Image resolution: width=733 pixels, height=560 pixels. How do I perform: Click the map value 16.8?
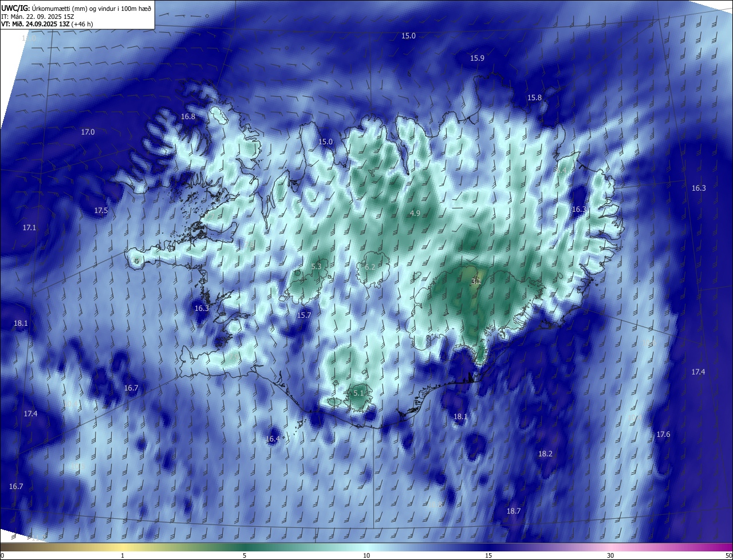[x=188, y=116]
